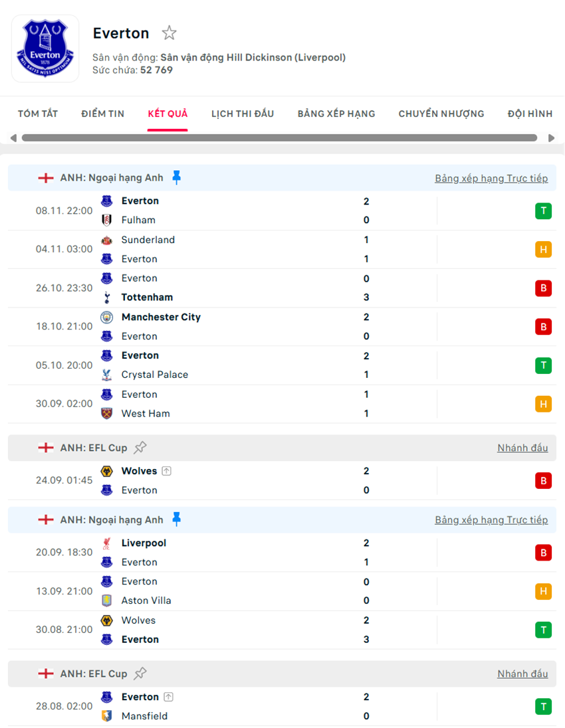Image resolution: width=565 pixels, height=728 pixels.
Task: Unpin the top Ngoại hạng Anh league
Action: coord(176,177)
